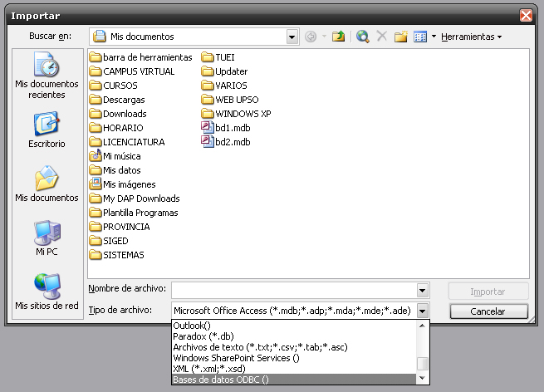Select the LICENCIATURA folder
544x392 pixels.
127,142
